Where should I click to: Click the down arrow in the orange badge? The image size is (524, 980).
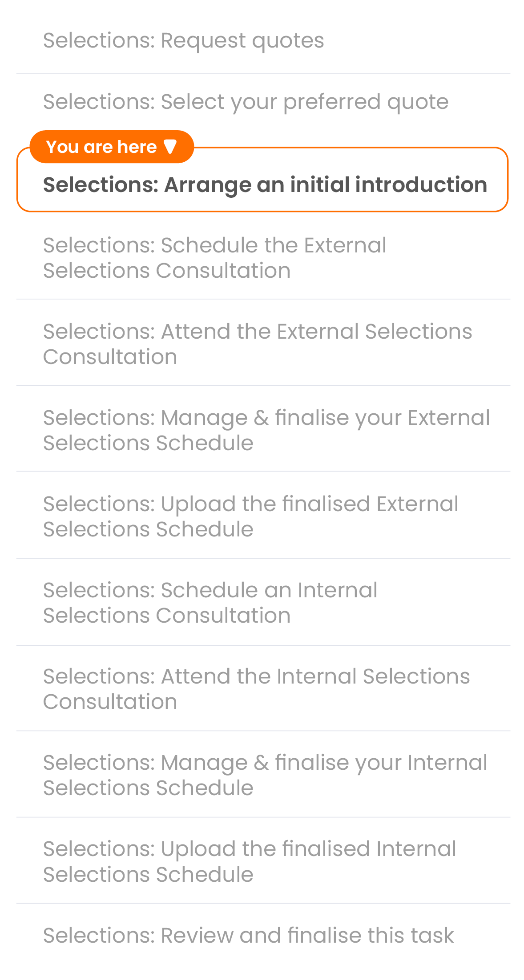coord(170,146)
